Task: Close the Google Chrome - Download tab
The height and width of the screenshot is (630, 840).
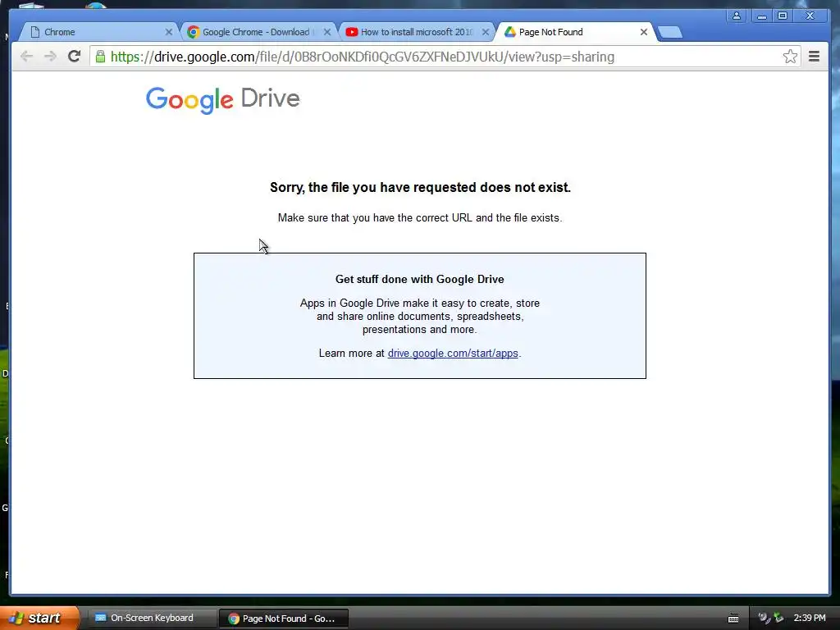Action: click(327, 32)
